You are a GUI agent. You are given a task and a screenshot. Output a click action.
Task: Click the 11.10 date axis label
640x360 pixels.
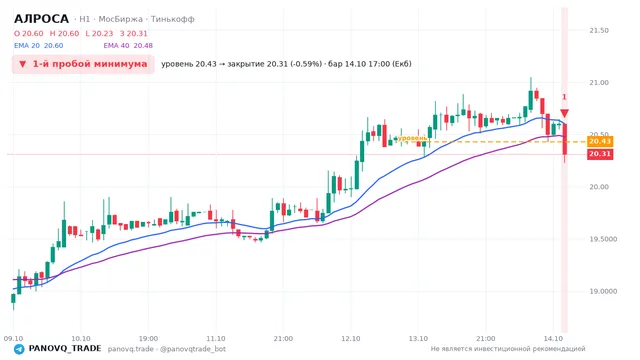[216, 339]
